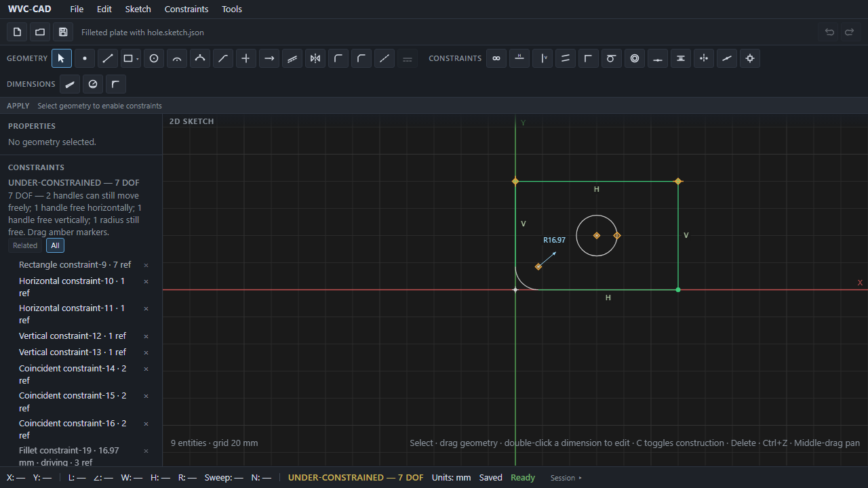
Task: Open the File menu
Action: click(x=77, y=9)
